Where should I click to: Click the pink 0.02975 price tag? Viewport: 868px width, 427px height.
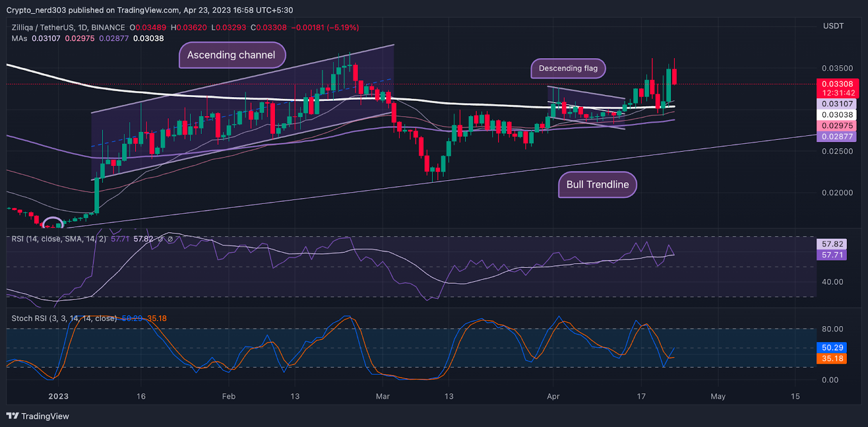pyautogui.click(x=837, y=126)
